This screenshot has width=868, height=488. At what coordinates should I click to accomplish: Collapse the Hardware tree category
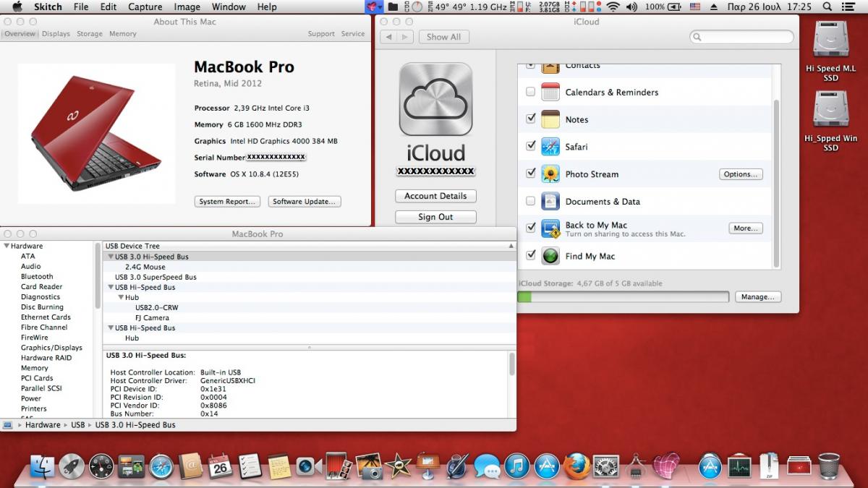pyautogui.click(x=7, y=246)
